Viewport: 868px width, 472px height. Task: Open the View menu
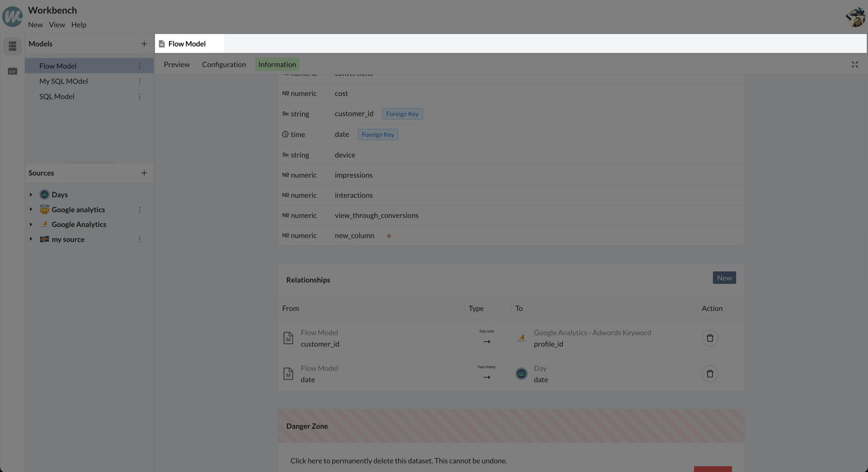(57, 25)
